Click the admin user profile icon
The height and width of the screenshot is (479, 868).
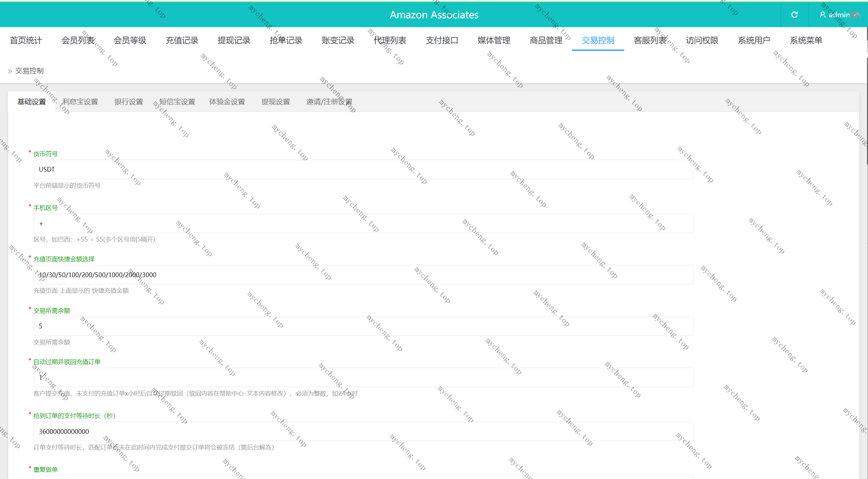tap(823, 15)
